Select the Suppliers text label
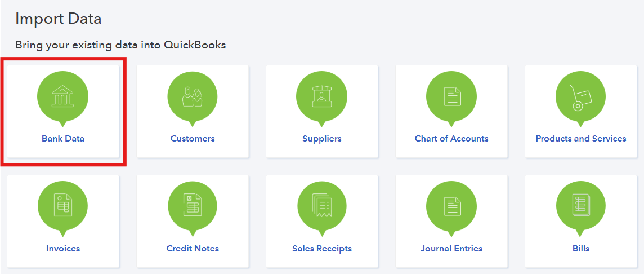The width and height of the screenshot is (644, 274). click(322, 138)
